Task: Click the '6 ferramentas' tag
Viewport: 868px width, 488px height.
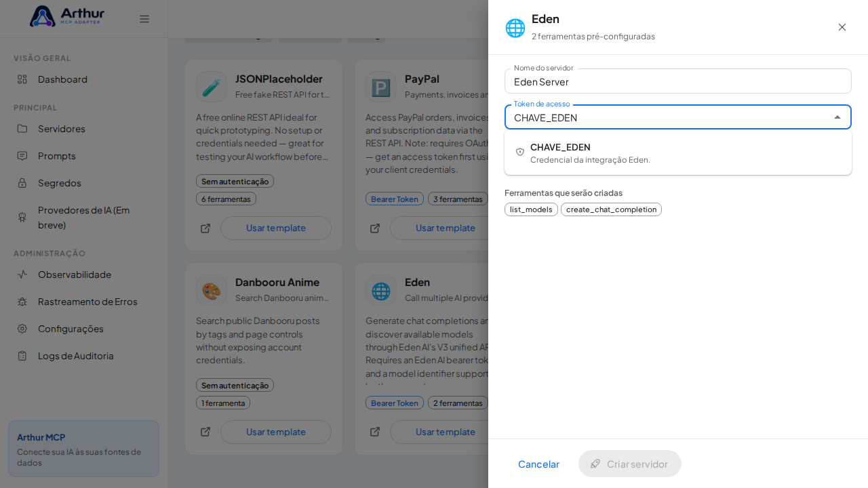Action: pyautogui.click(x=226, y=199)
